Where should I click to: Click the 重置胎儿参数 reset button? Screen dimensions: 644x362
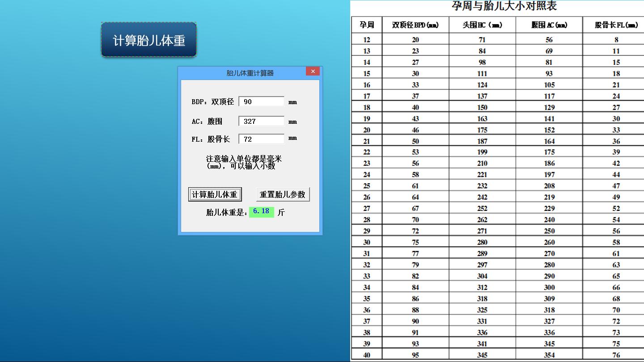283,194
